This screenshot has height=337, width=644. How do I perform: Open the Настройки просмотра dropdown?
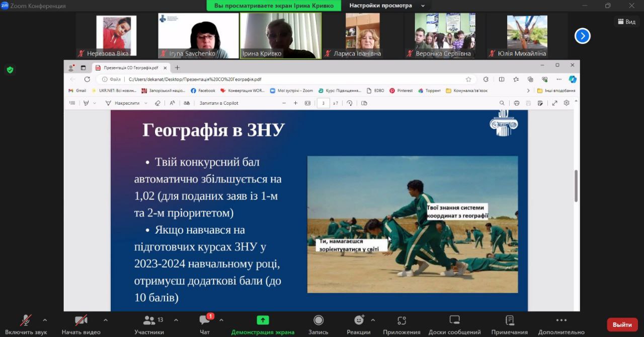click(387, 6)
